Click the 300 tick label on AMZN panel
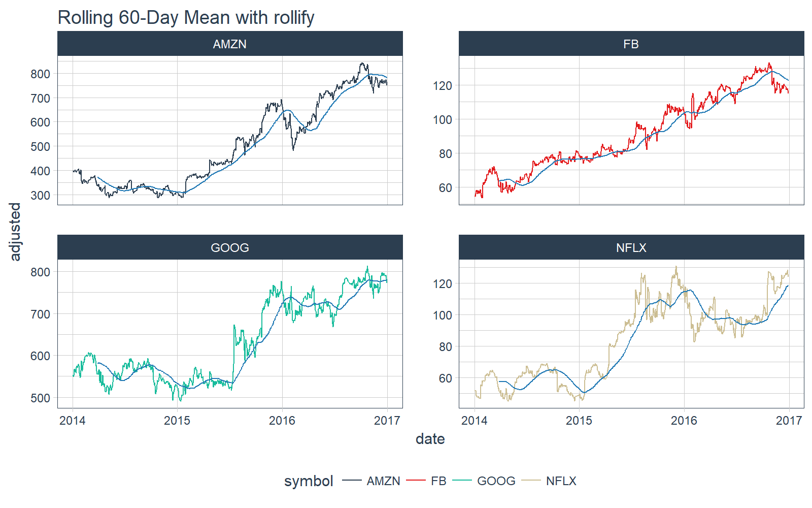The height and width of the screenshot is (508, 812). coord(41,195)
